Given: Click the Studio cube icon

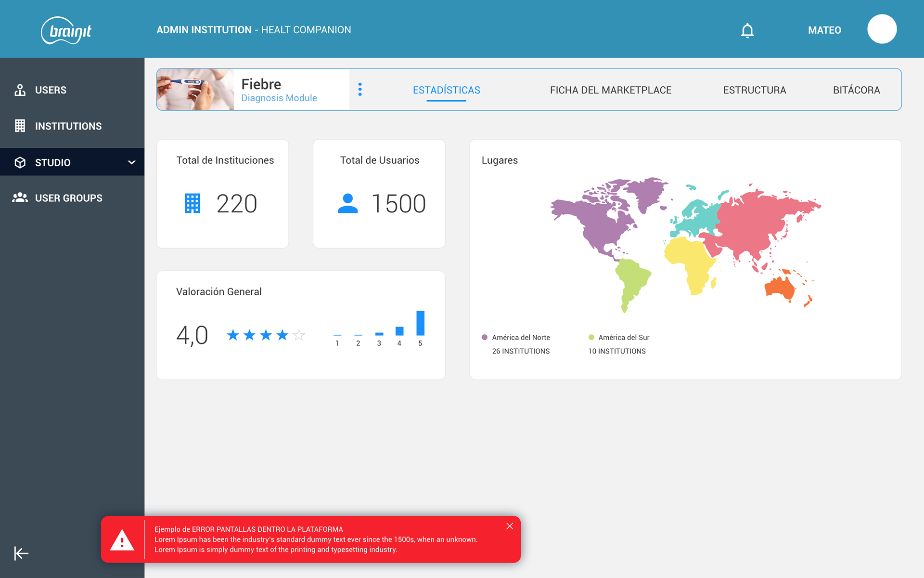Looking at the screenshot, I should [x=20, y=162].
